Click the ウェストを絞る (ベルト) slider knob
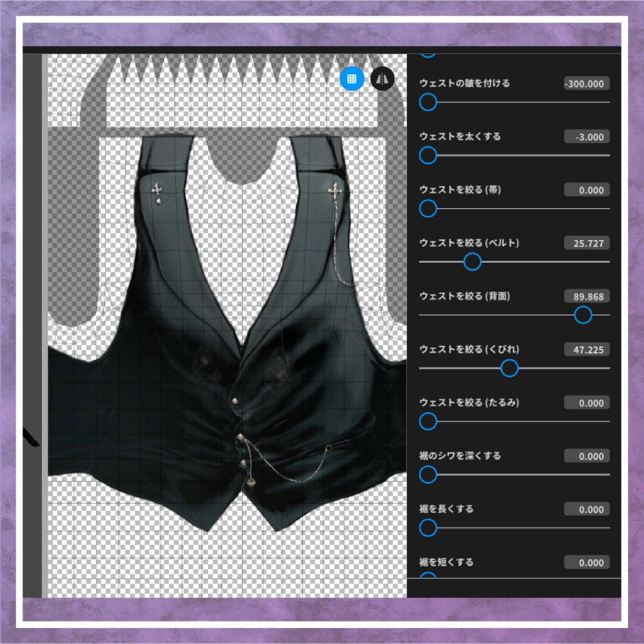644x644 pixels. coord(472,262)
